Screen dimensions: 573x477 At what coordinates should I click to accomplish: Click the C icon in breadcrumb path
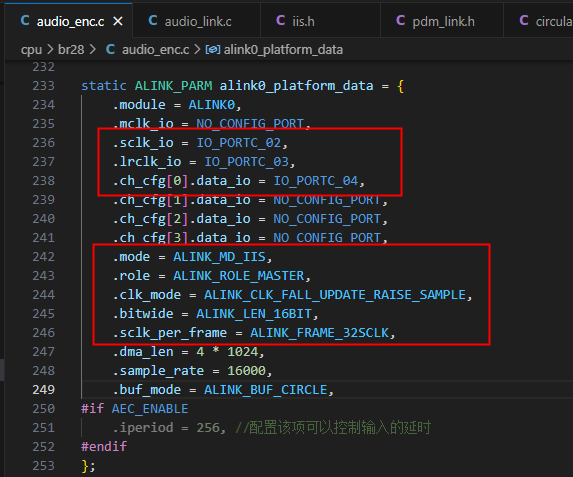click(110, 49)
